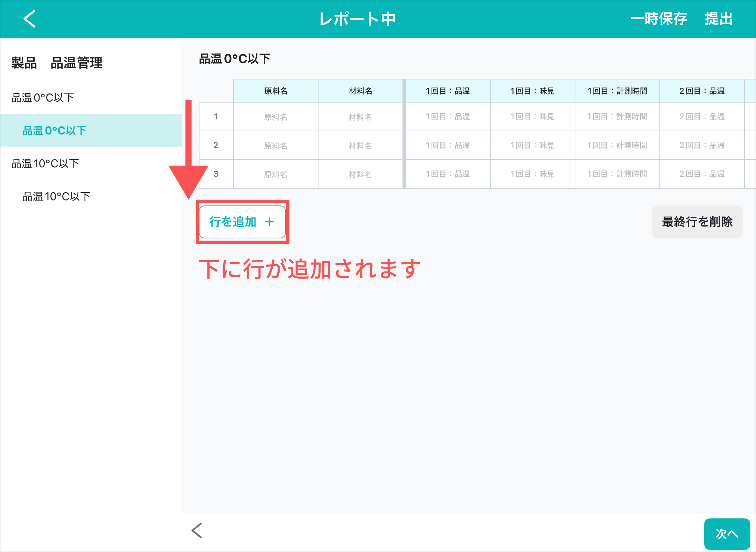
Task: Click the 材料名 field in row 2
Action: pos(360,146)
